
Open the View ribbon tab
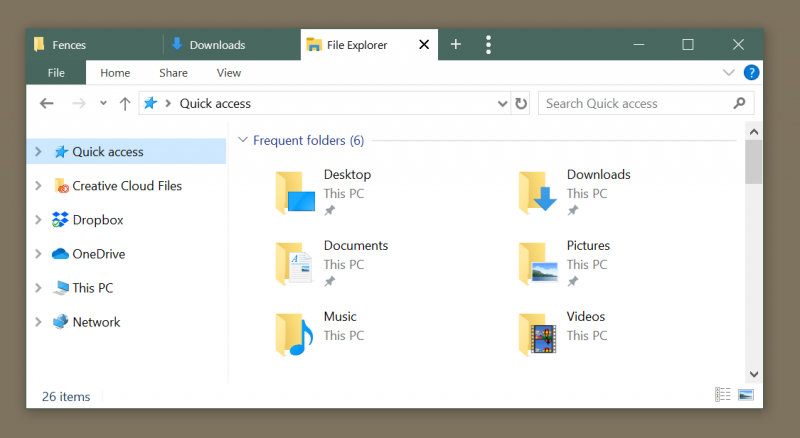pos(229,73)
